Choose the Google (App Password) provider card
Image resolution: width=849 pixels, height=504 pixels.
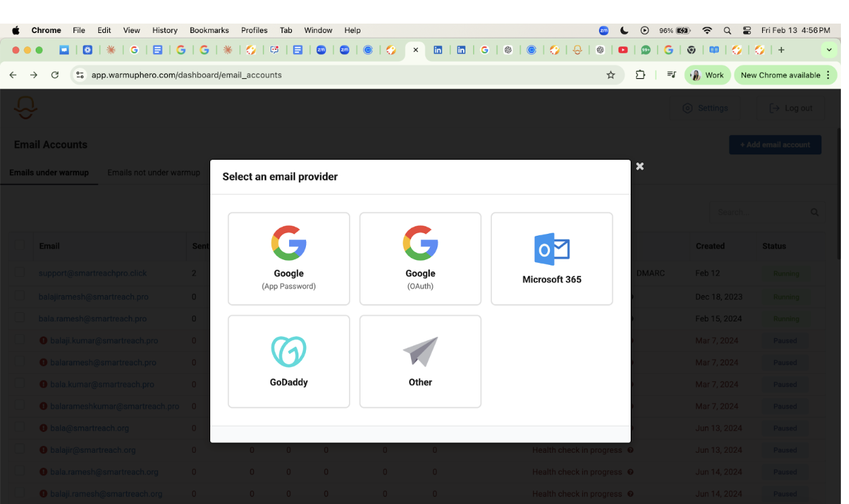click(288, 259)
